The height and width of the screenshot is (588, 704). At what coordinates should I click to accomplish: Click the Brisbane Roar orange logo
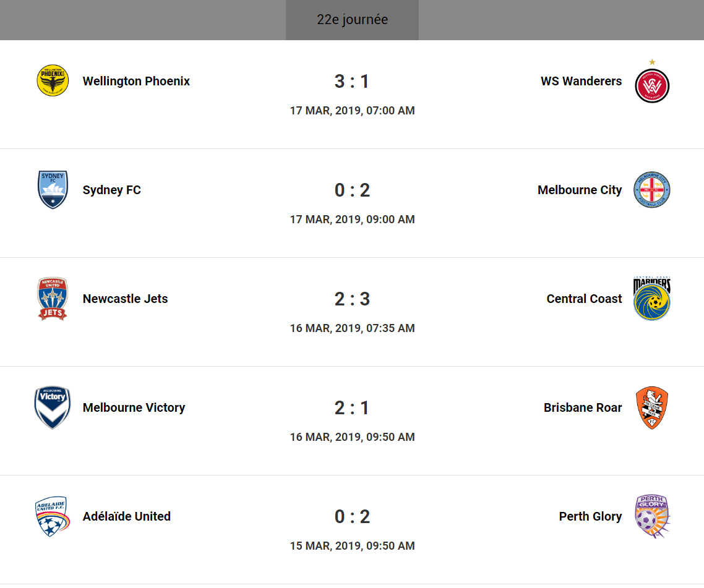pyautogui.click(x=652, y=407)
